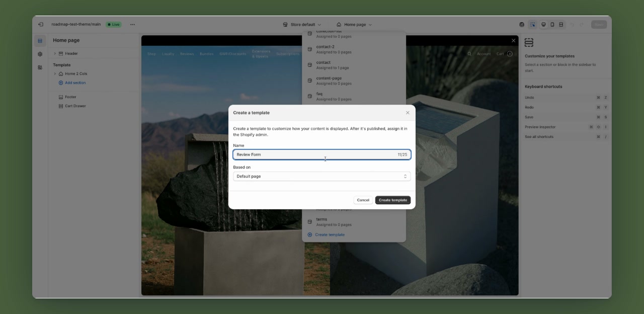Image resolution: width=644 pixels, height=314 pixels.
Task: Open the Based on dropdown
Action: pyautogui.click(x=321, y=176)
